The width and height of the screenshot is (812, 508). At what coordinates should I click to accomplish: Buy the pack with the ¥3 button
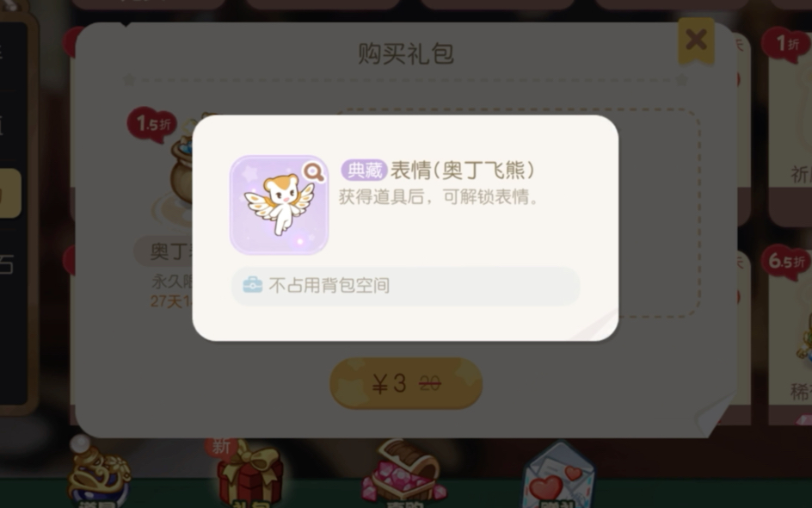click(406, 384)
